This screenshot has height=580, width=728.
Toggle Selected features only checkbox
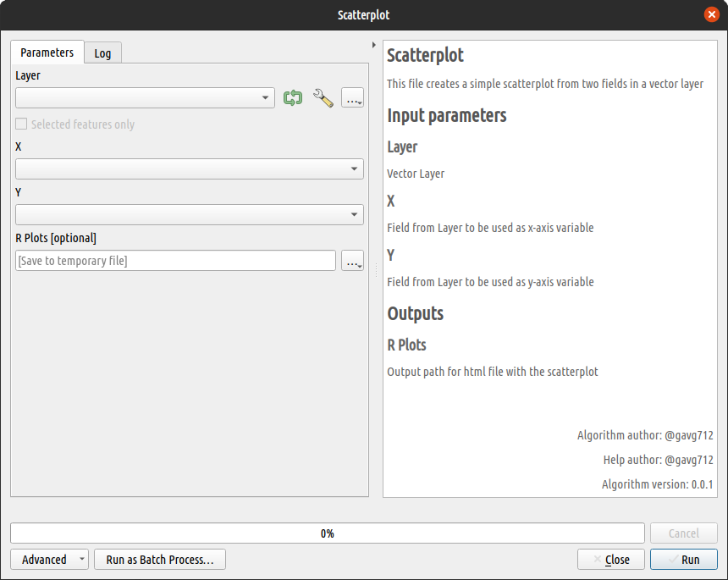[22, 124]
